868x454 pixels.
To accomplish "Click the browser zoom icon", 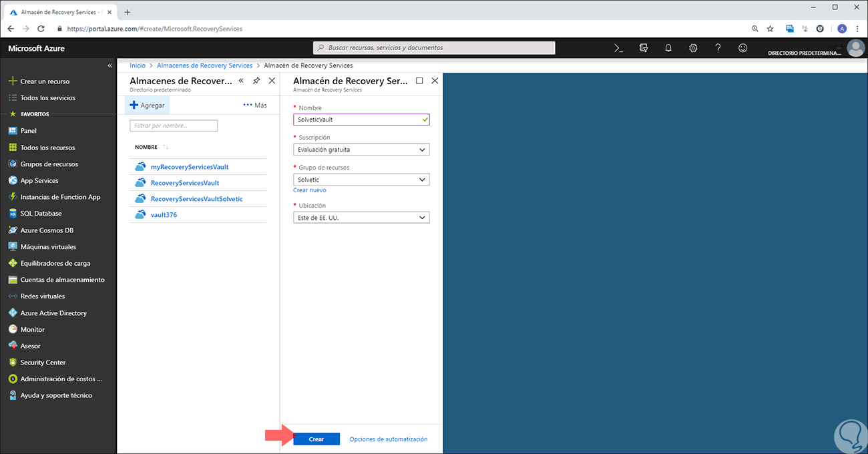I will (755, 29).
